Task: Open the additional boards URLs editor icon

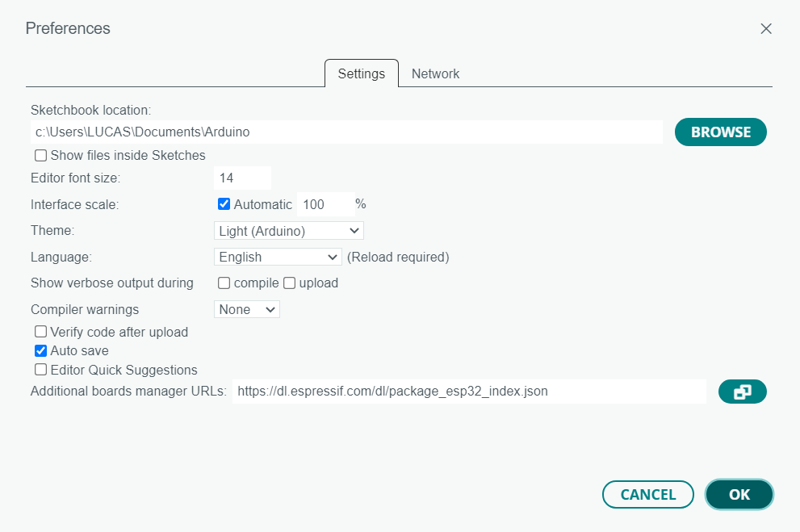Action: coord(743,392)
